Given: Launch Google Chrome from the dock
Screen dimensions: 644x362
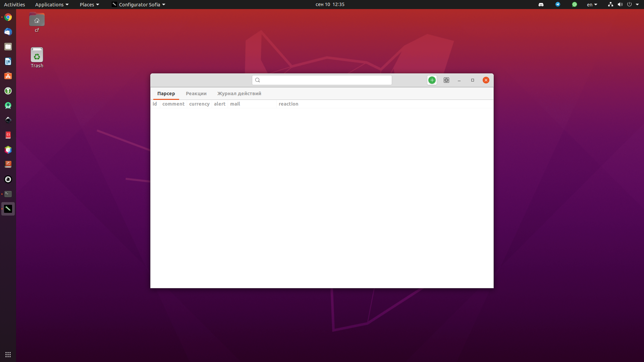Looking at the screenshot, I should pyautogui.click(x=8, y=17).
